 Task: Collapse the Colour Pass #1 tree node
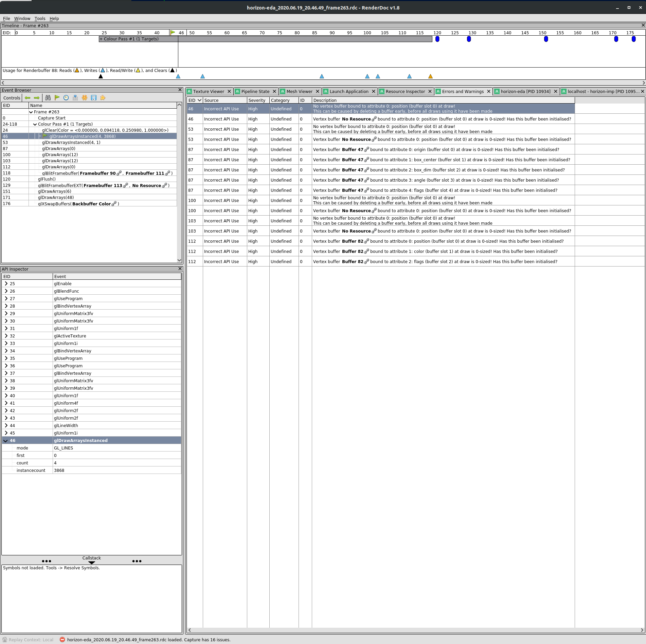pyautogui.click(x=35, y=124)
